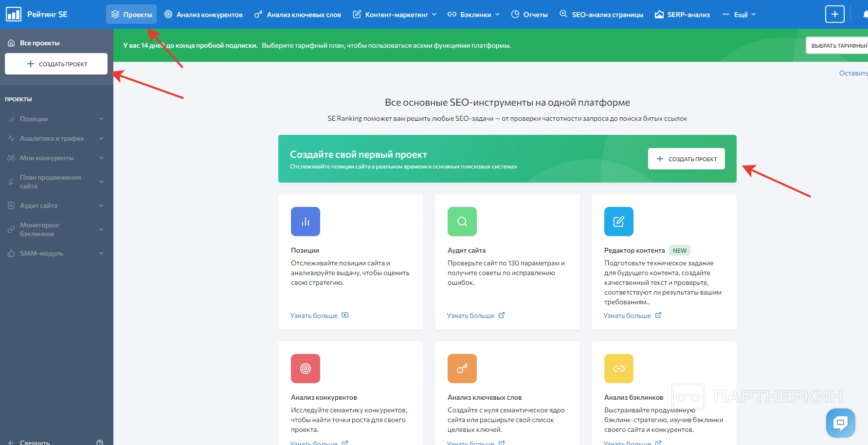The image size is (868, 445).
Task: Click the red Анализ конкурентов target icon
Action: [x=306, y=369]
